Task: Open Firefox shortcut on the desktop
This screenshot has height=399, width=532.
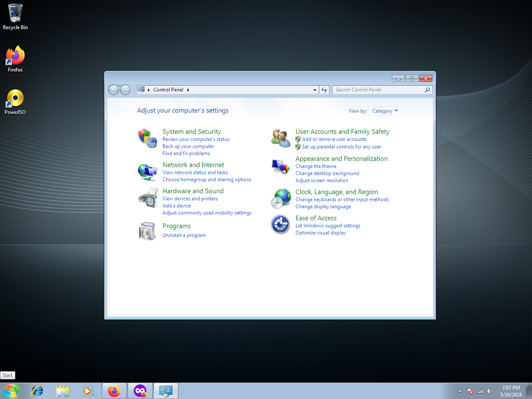Action: click(x=15, y=59)
